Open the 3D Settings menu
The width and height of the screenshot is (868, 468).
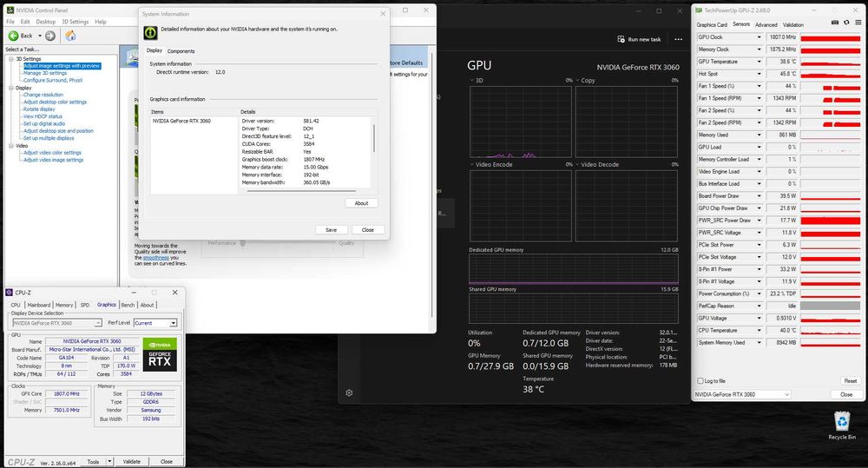[x=76, y=22]
